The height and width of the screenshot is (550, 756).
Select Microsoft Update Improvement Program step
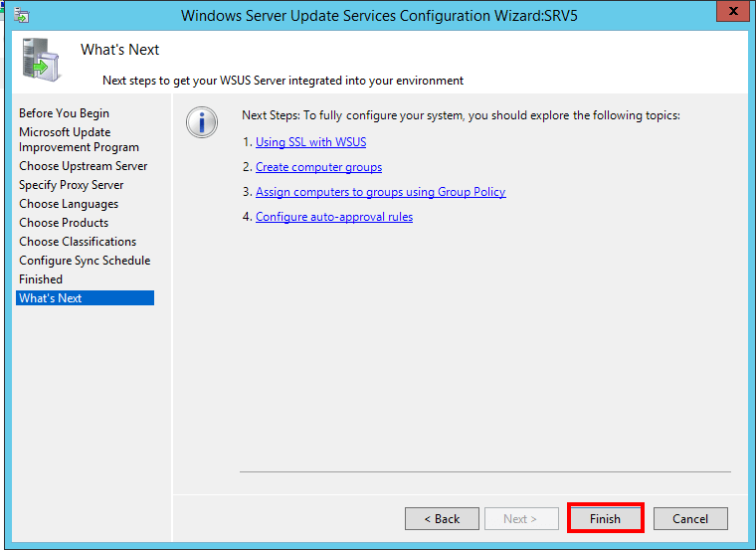[x=79, y=140]
